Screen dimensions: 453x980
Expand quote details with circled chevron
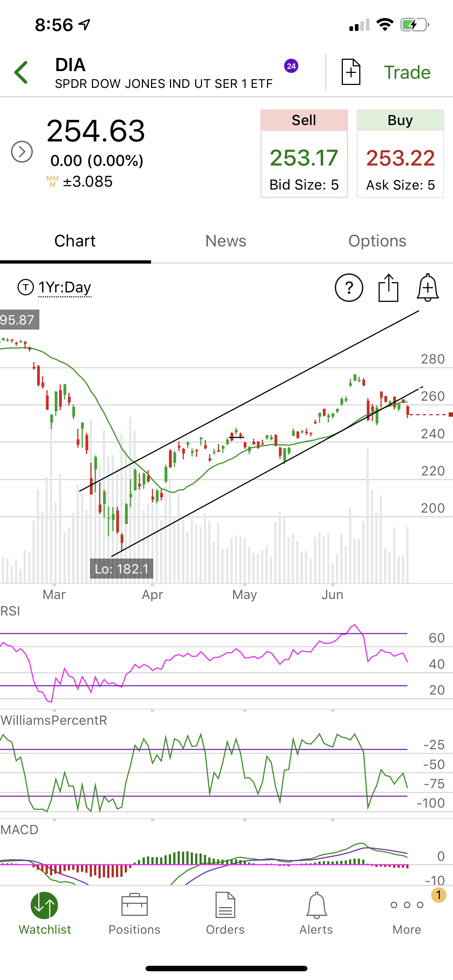[x=22, y=152]
